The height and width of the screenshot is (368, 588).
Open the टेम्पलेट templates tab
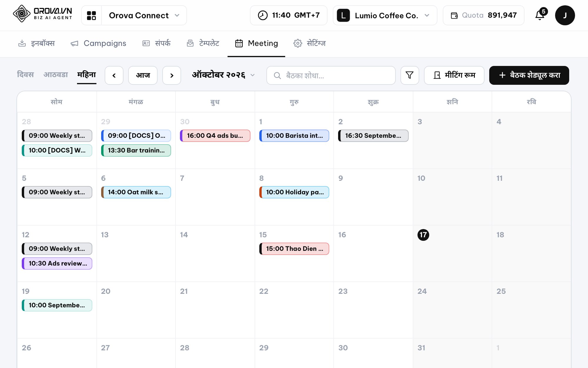point(203,43)
